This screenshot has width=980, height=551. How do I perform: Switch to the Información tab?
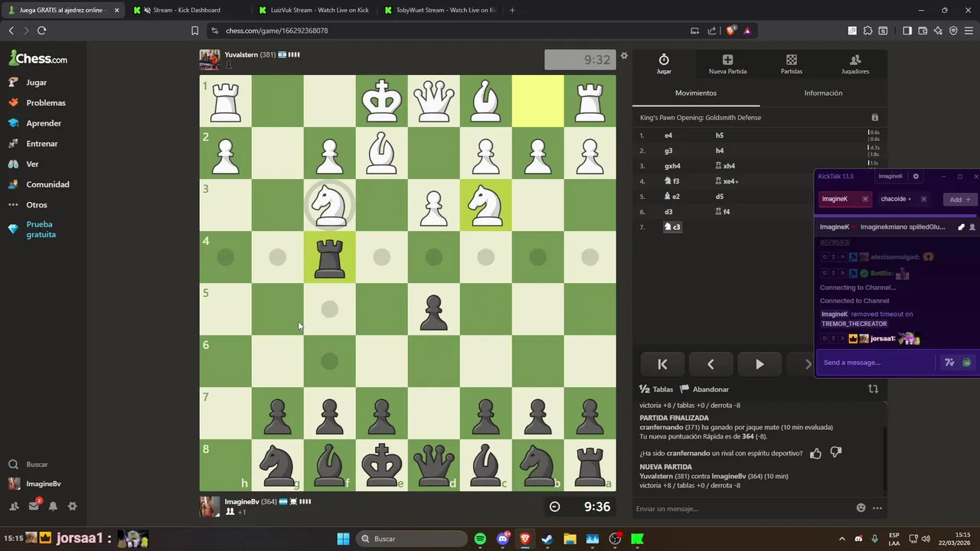click(x=823, y=93)
